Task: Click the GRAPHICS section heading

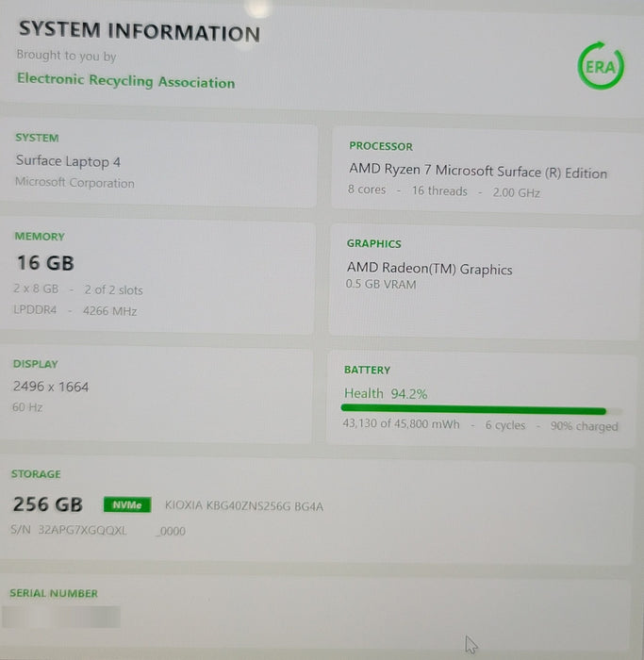Action: point(373,243)
